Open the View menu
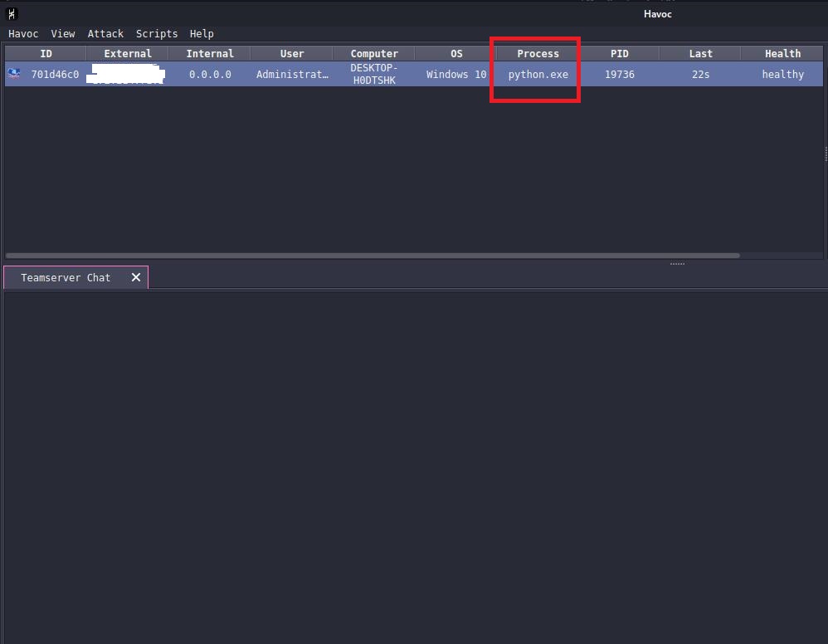This screenshot has width=828, height=644. 63,34
